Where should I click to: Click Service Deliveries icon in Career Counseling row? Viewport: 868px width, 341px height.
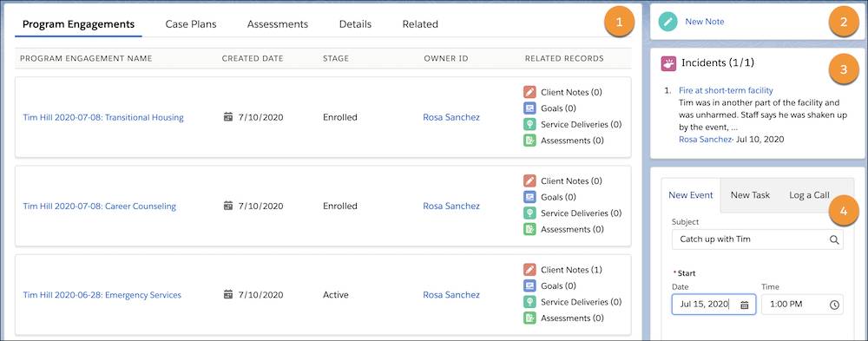(529, 213)
